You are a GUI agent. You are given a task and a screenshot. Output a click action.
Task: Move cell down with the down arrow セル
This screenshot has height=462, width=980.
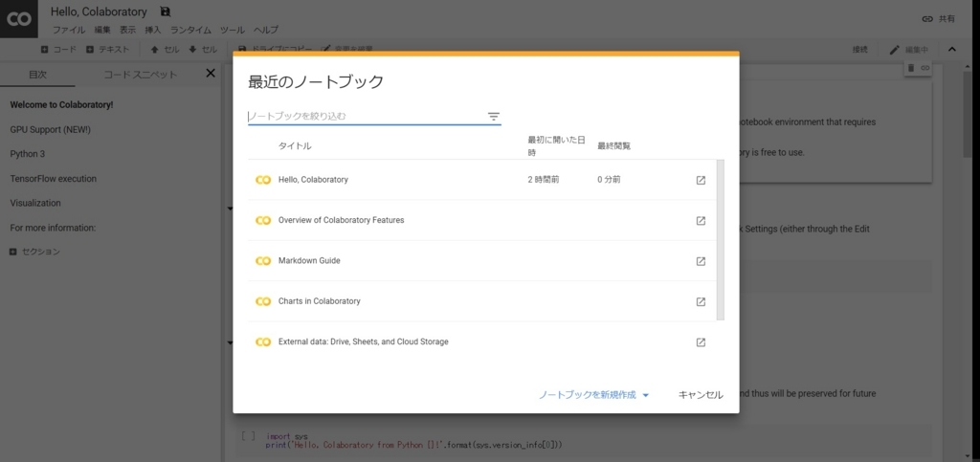coord(203,50)
